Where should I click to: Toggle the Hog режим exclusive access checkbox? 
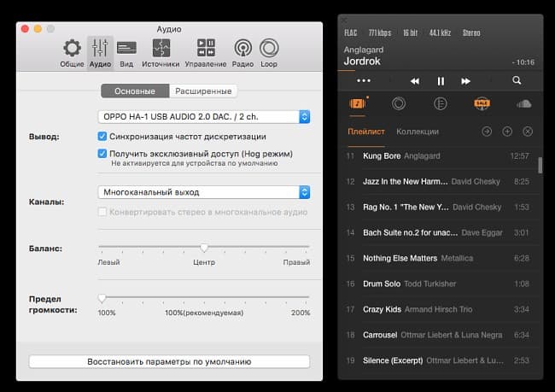click(x=102, y=154)
